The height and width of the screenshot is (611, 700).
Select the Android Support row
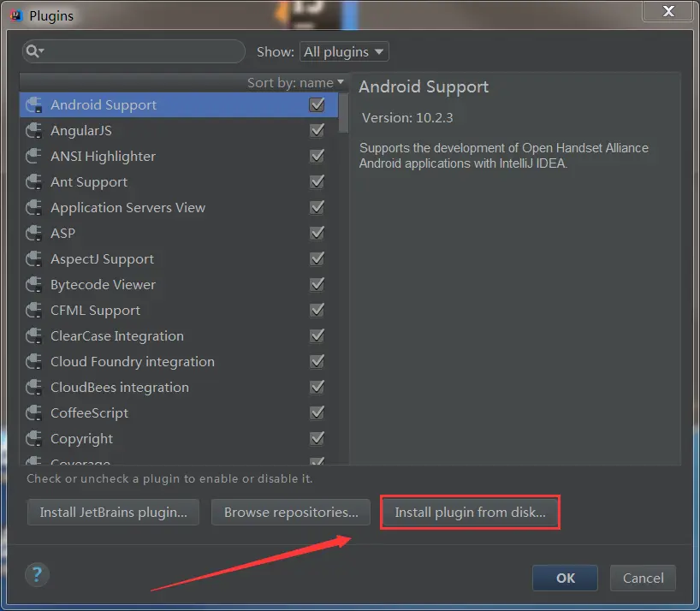[x=179, y=105]
